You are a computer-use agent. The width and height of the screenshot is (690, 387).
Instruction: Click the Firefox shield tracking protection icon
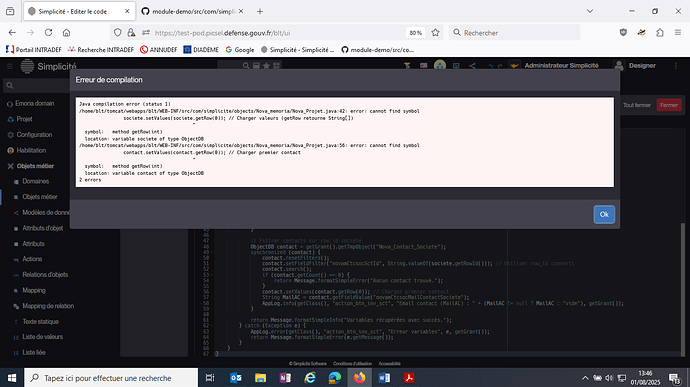(117, 33)
